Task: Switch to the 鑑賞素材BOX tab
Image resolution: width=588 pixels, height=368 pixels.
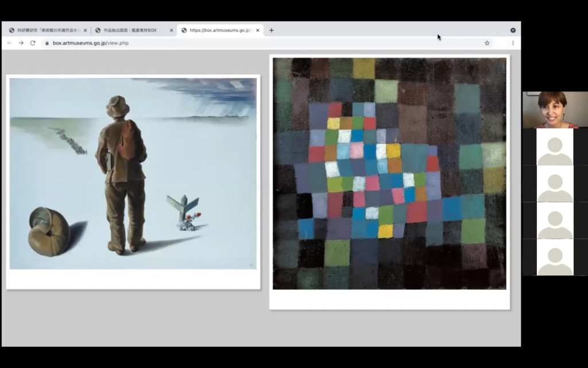Action: (134, 30)
